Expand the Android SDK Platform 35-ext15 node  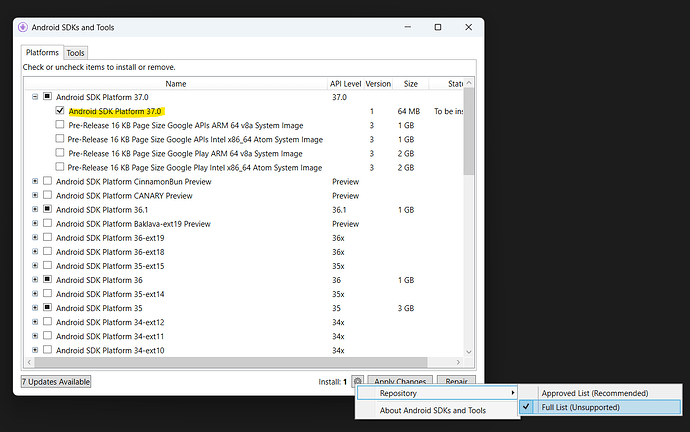click(35, 266)
